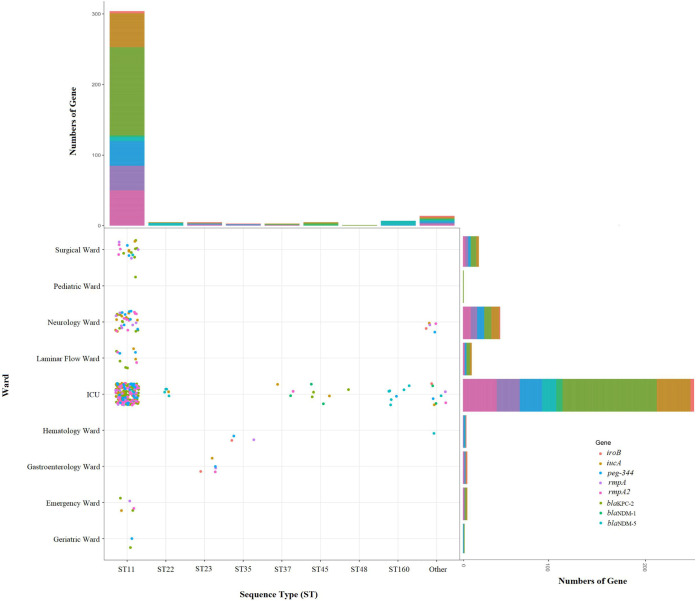
Task: Click the 100 tick on top chart
Action: [97, 155]
